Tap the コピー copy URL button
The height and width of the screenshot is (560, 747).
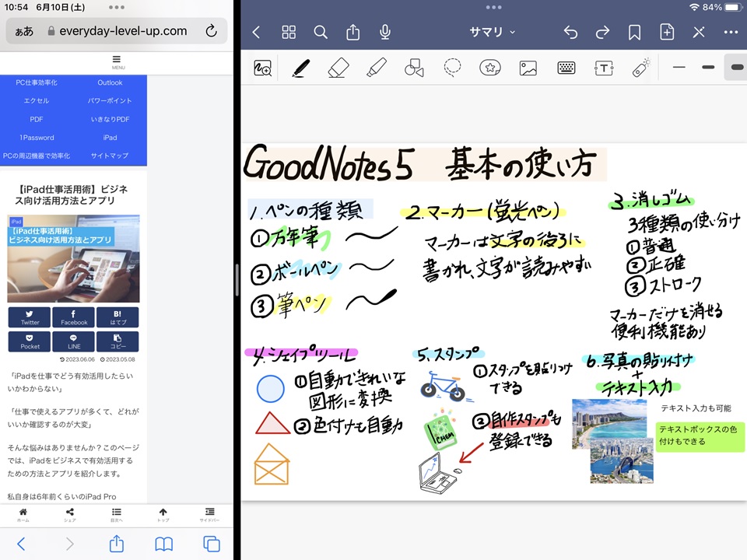[x=117, y=341]
